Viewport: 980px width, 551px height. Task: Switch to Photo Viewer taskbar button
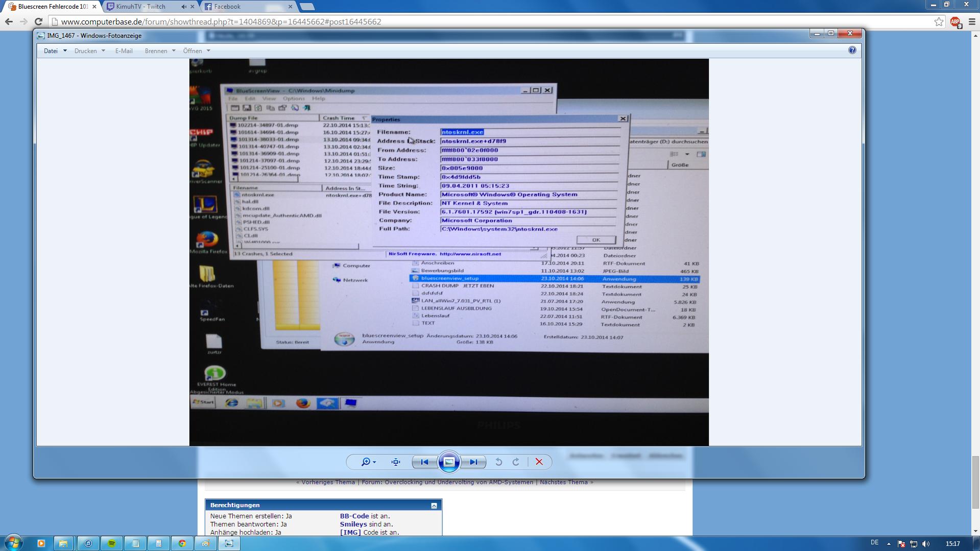[x=229, y=543]
